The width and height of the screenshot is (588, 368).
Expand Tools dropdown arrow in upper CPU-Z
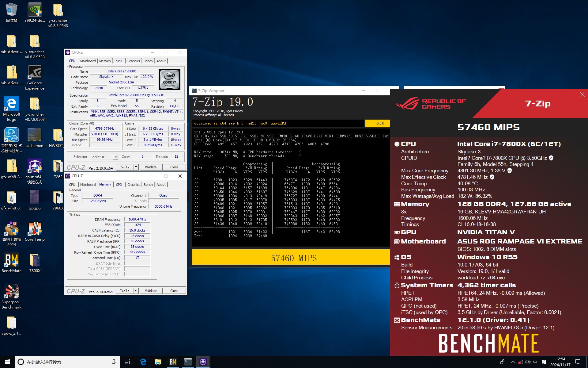tap(136, 167)
